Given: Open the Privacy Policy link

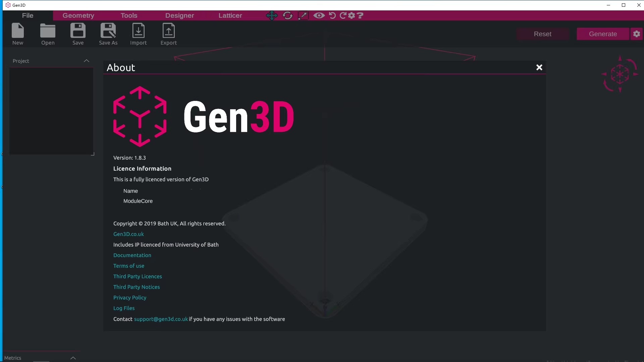Looking at the screenshot, I should point(130,298).
